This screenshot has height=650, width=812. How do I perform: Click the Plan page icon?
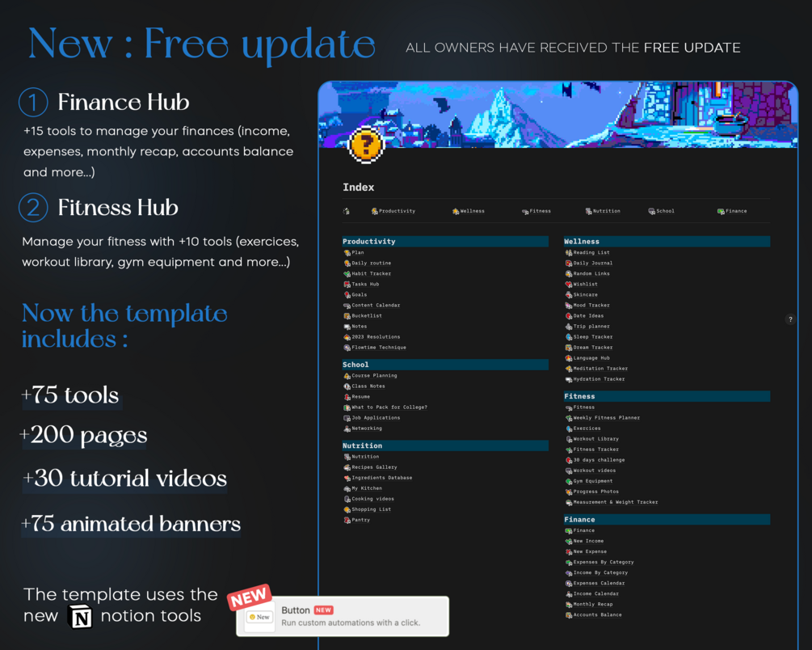pos(347,253)
